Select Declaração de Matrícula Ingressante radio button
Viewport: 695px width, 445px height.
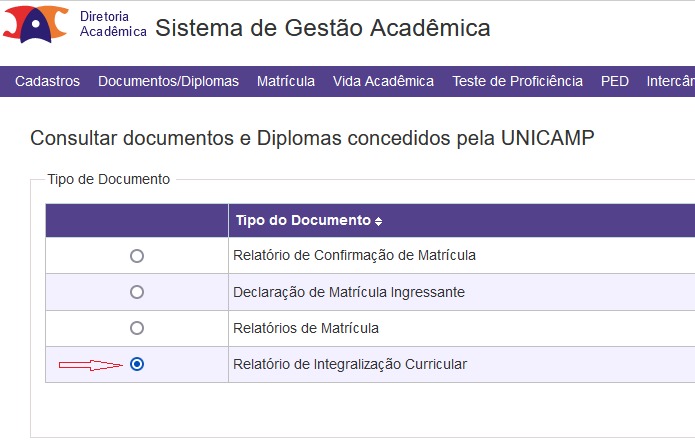137,292
